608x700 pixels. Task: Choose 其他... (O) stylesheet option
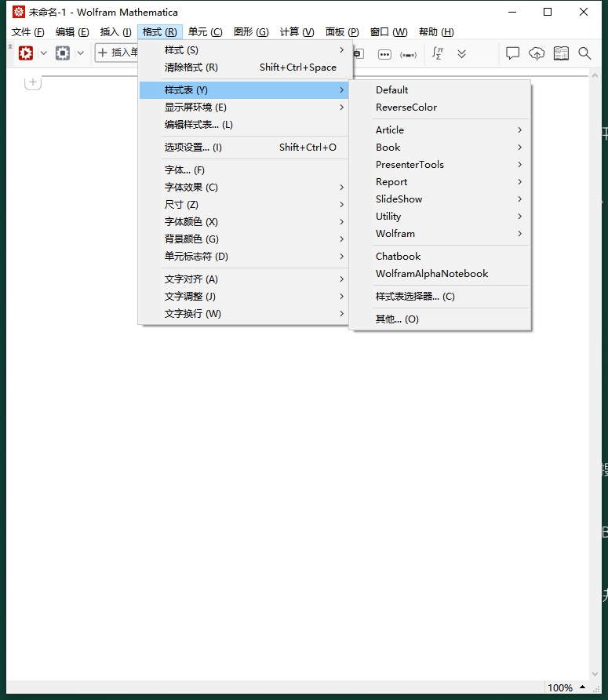click(x=440, y=319)
